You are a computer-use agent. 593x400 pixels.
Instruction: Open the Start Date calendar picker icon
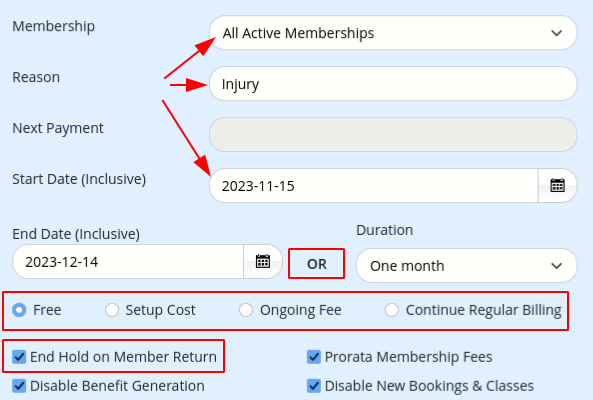(557, 186)
